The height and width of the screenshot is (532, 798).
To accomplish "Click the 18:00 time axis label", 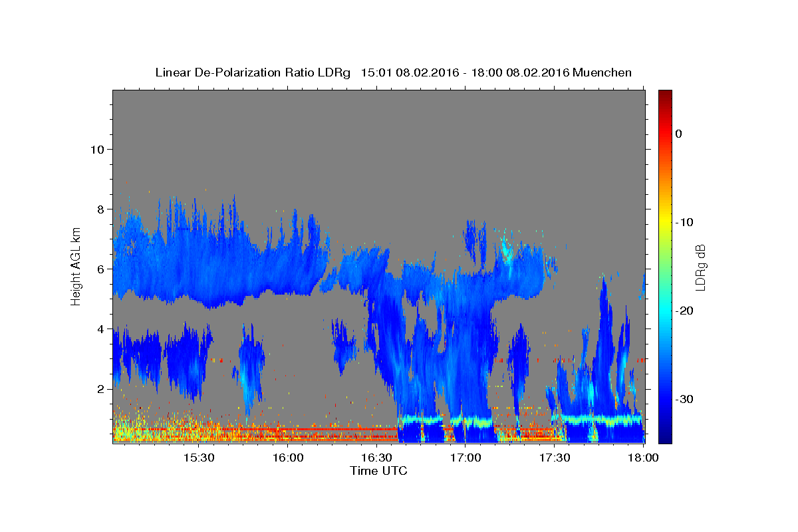I will click(x=644, y=458).
